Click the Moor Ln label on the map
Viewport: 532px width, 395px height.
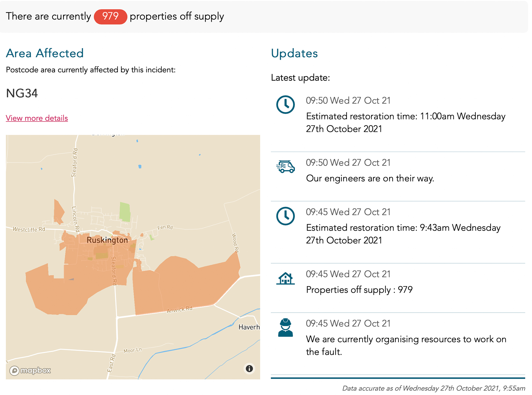[132, 350]
